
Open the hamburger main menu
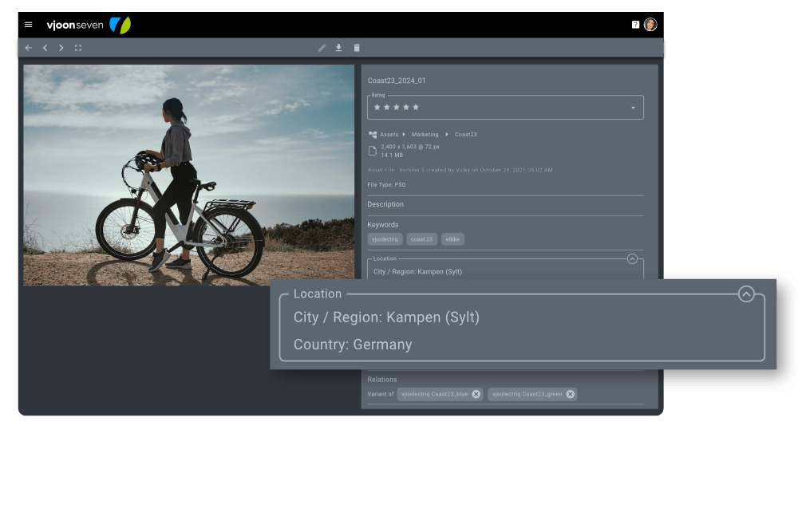29,25
